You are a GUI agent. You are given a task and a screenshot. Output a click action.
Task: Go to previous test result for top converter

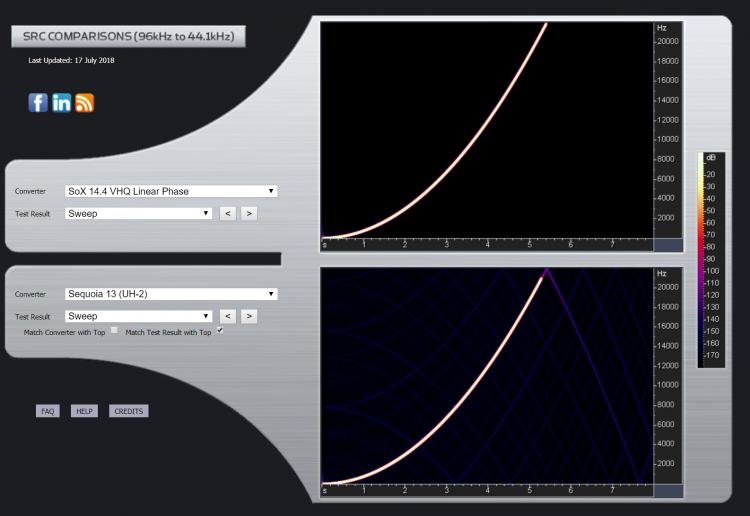coord(228,213)
